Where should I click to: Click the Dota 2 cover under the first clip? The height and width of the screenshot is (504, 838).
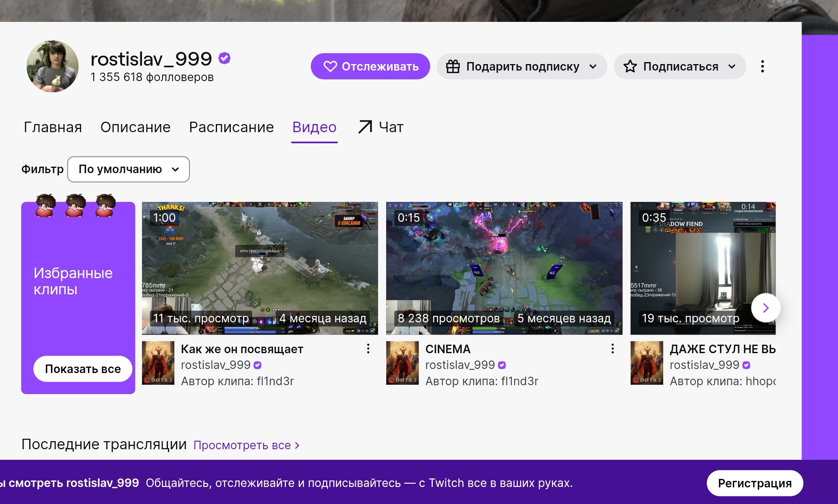pyautogui.click(x=158, y=363)
